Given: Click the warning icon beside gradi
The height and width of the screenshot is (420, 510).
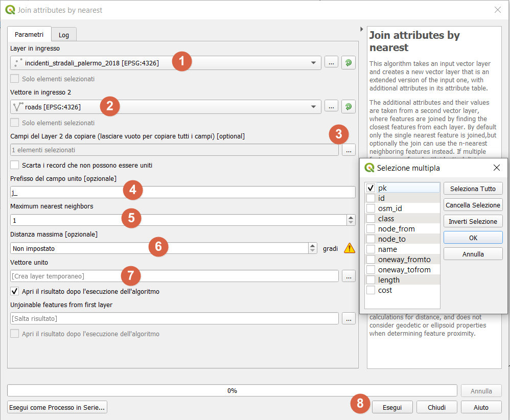Looking at the screenshot, I should pyautogui.click(x=350, y=248).
